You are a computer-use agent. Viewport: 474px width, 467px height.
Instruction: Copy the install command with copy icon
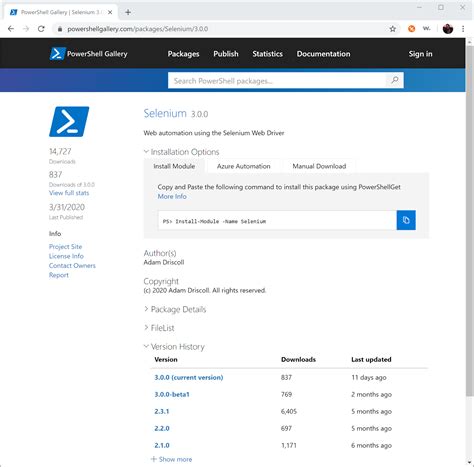pyautogui.click(x=406, y=220)
